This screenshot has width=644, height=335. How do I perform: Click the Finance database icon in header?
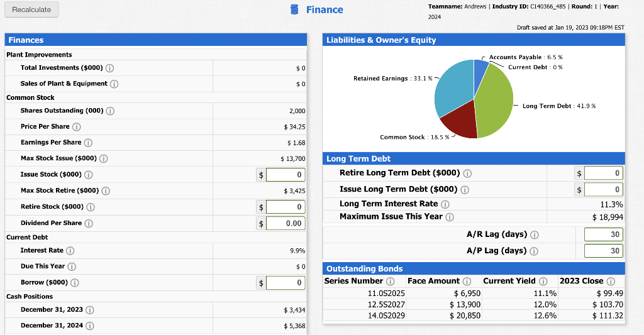[x=294, y=9]
